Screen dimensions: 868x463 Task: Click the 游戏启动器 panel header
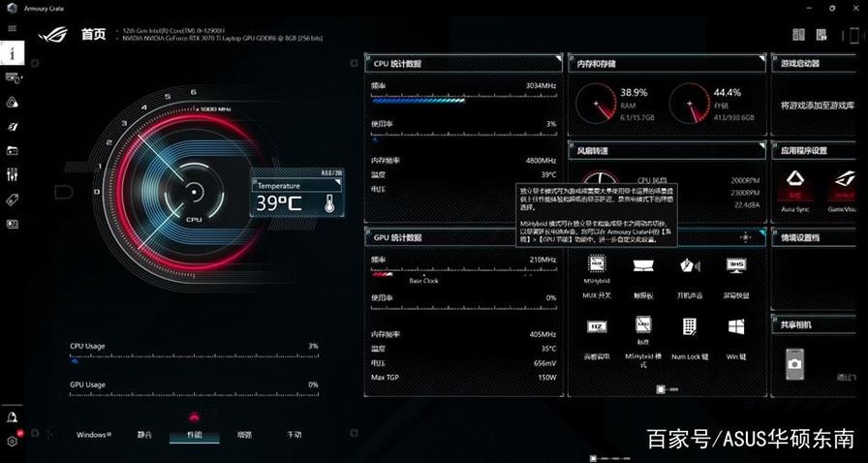[x=814, y=63]
